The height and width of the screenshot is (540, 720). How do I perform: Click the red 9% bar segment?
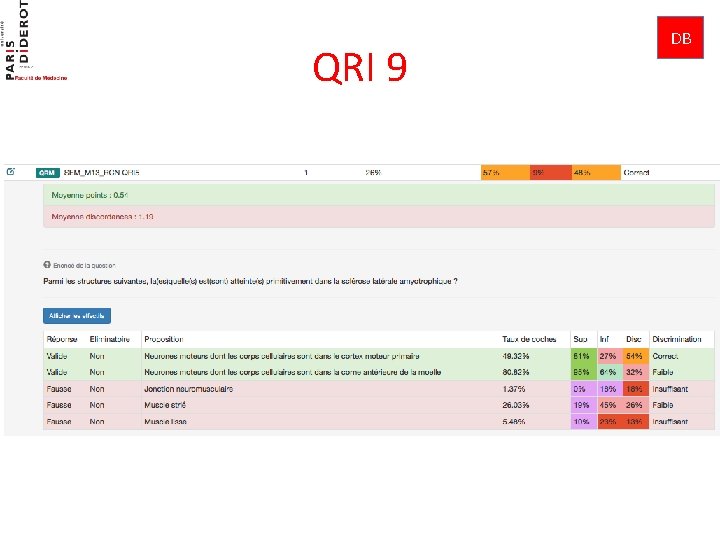coord(551,173)
